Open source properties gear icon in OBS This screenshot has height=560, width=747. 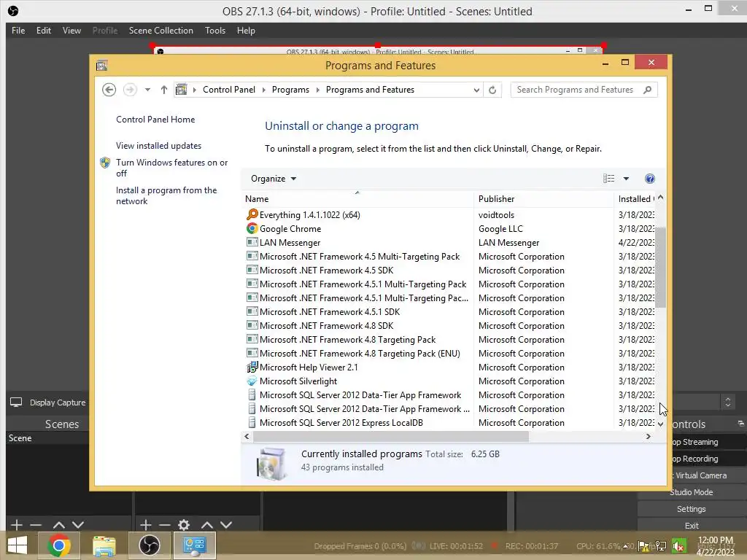(x=184, y=525)
